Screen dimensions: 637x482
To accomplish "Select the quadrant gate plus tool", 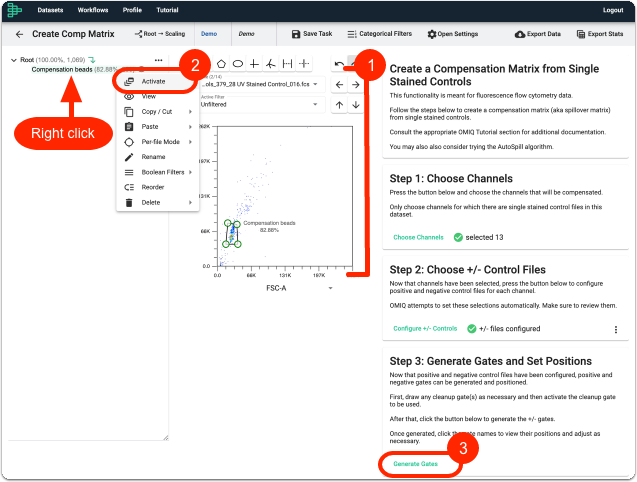I will (254, 64).
